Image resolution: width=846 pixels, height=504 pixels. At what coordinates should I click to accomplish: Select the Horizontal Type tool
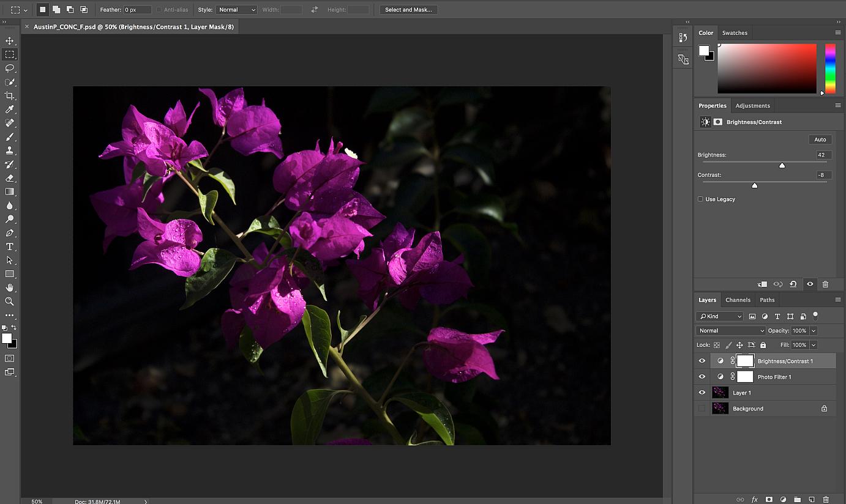click(x=10, y=246)
